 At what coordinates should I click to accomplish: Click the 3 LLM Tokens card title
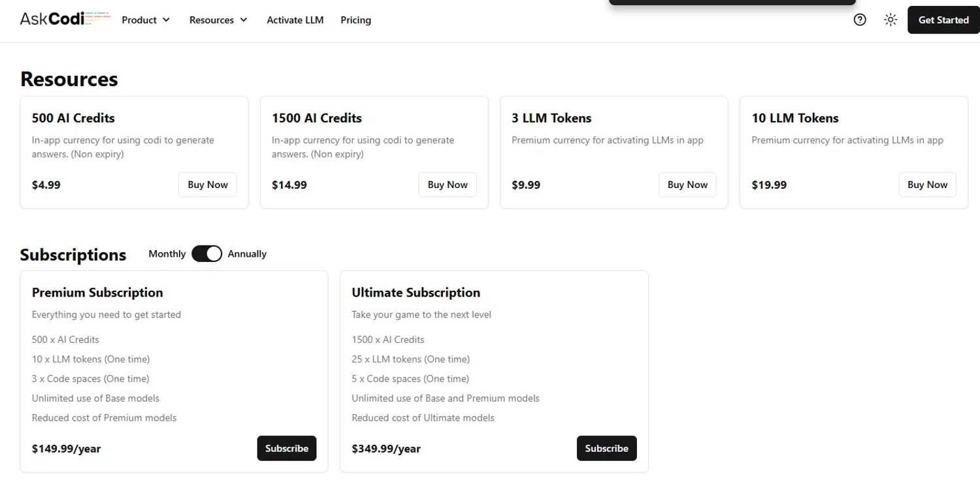point(551,118)
